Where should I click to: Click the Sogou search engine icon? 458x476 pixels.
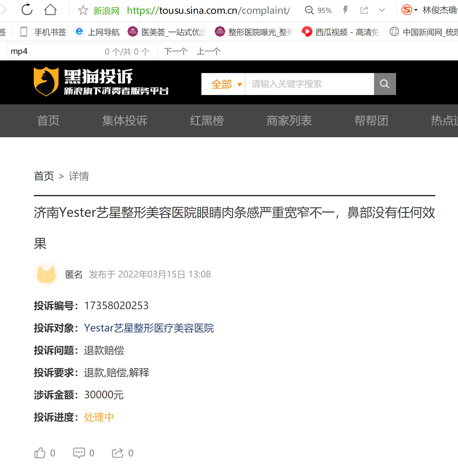(x=407, y=10)
